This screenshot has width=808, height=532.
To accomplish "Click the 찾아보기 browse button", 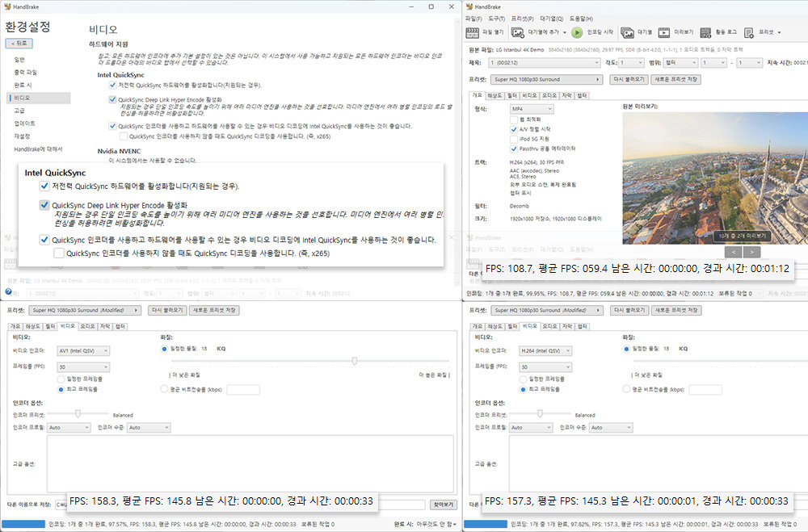I will [443, 505].
